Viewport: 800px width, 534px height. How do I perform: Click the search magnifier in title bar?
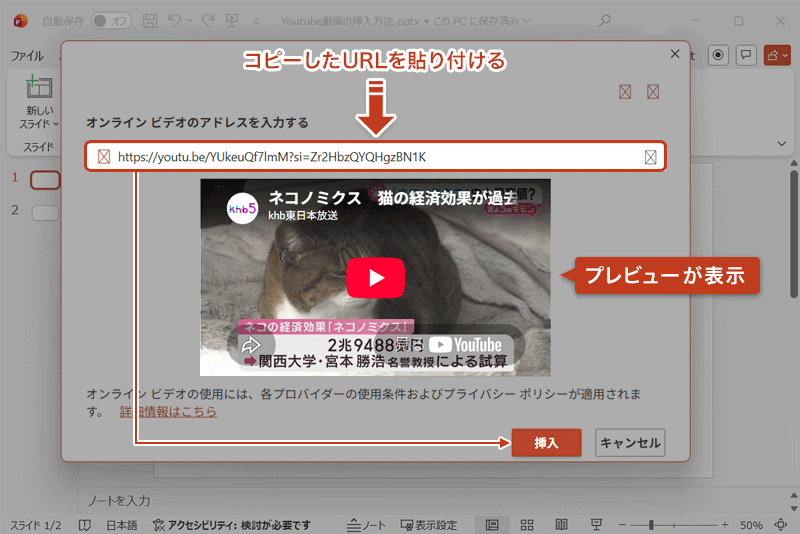click(x=605, y=20)
